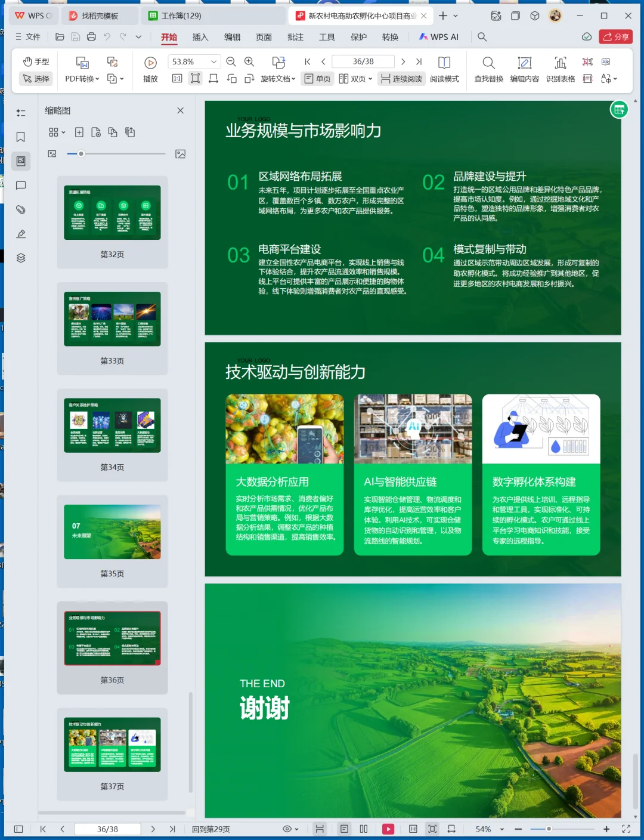Viewport: 644px width, 840px height.
Task: Click the fit page icon in toolbar
Action: click(x=195, y=78)
